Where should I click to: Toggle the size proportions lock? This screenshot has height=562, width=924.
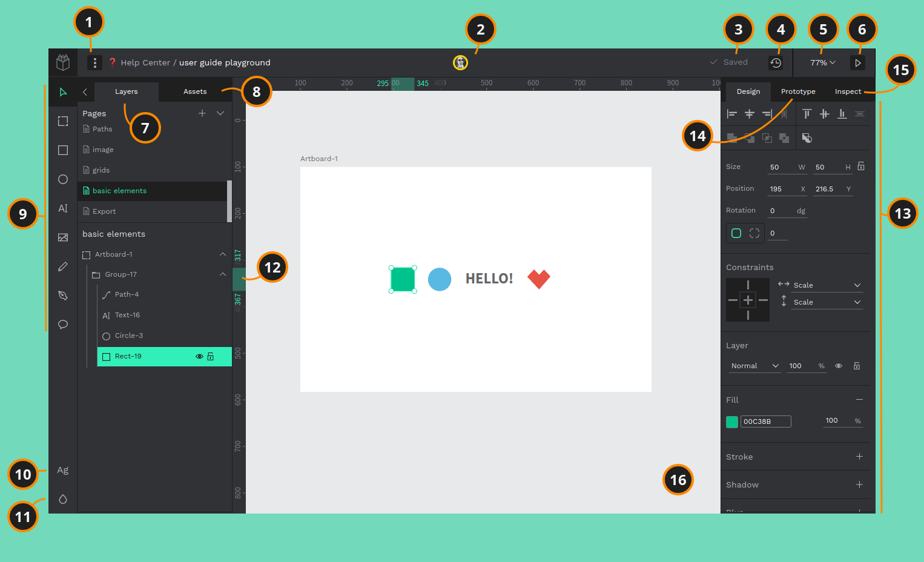(861, 167)
